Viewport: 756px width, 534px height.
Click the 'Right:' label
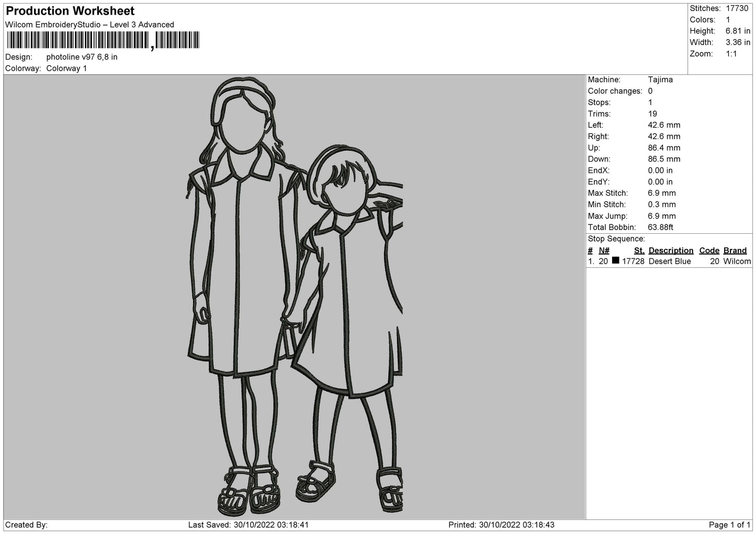[599, 137]
